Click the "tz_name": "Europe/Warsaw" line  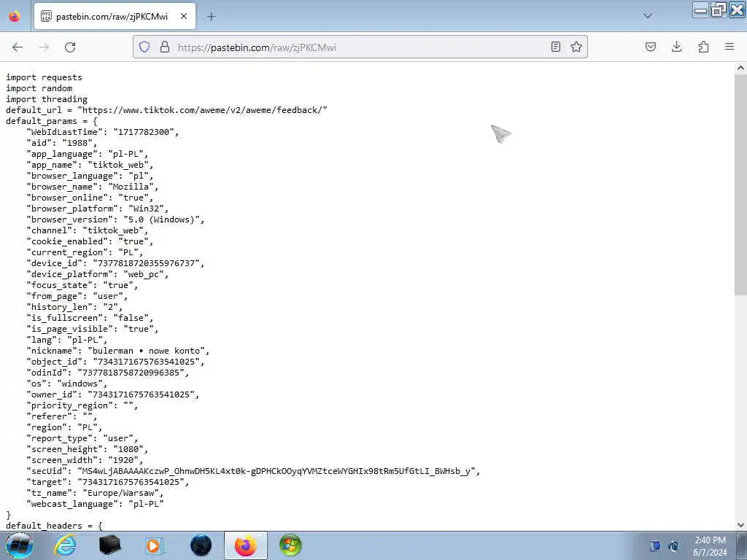coord(96,493)
